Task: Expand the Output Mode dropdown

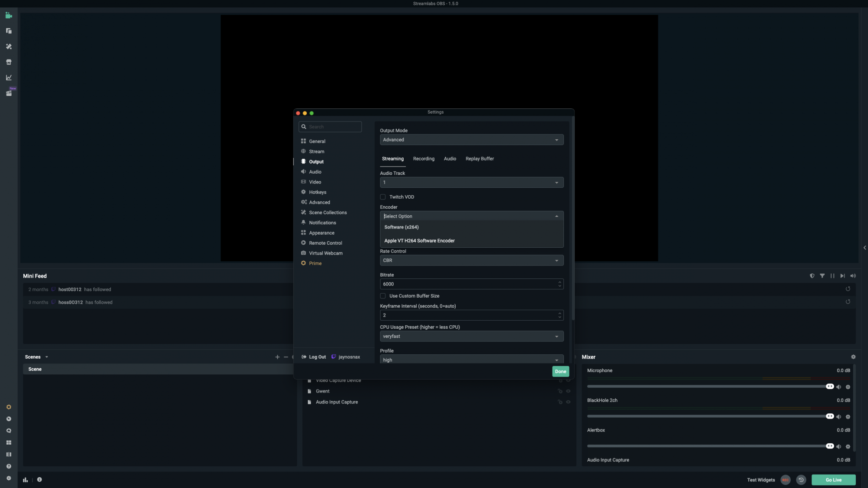Action: [x=471, y=140]
